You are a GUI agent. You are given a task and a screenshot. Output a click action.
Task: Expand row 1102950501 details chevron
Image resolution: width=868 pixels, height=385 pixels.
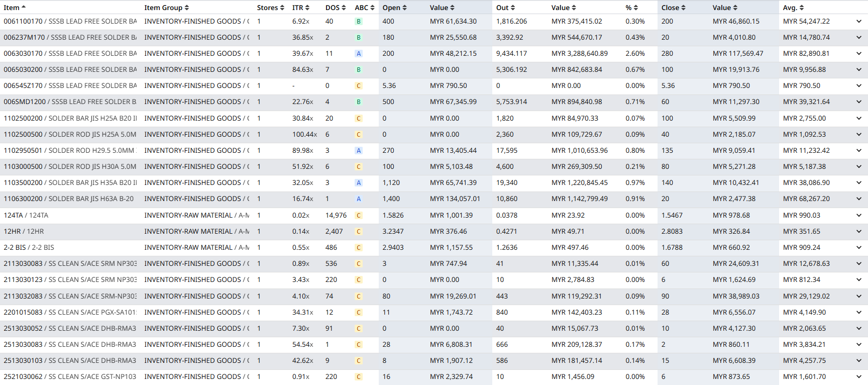tap(859, 150)
